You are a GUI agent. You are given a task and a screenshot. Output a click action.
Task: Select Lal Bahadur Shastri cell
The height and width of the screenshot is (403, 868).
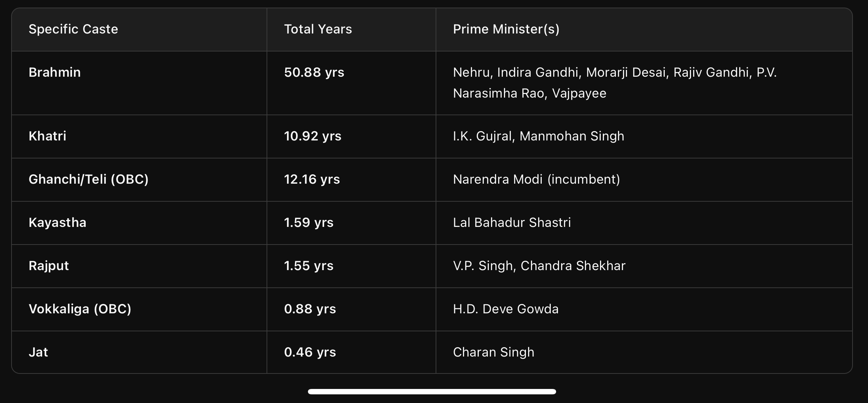(512, 223)
